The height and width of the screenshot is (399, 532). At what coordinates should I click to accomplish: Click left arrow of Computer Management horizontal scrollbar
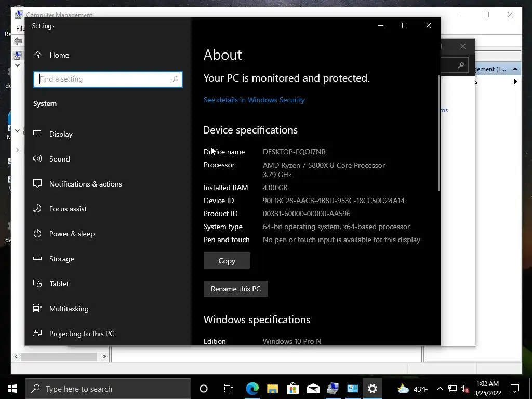(16, 356)
